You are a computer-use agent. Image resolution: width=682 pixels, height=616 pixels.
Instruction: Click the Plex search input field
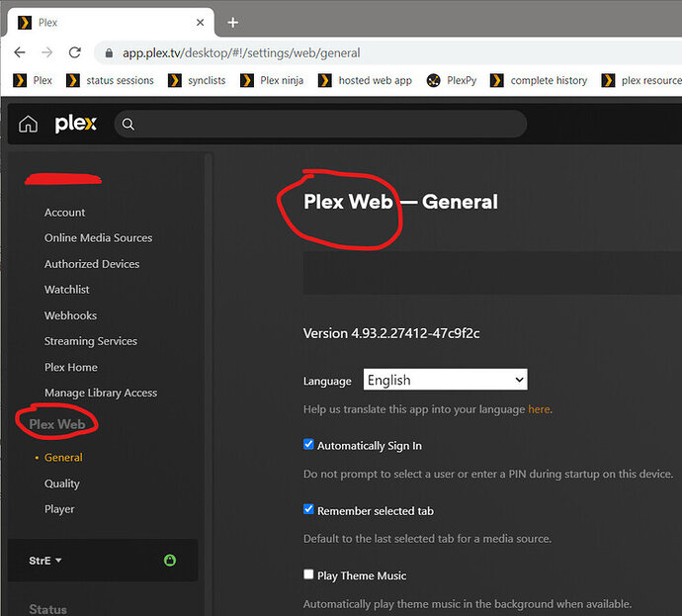tap(320, 124)
